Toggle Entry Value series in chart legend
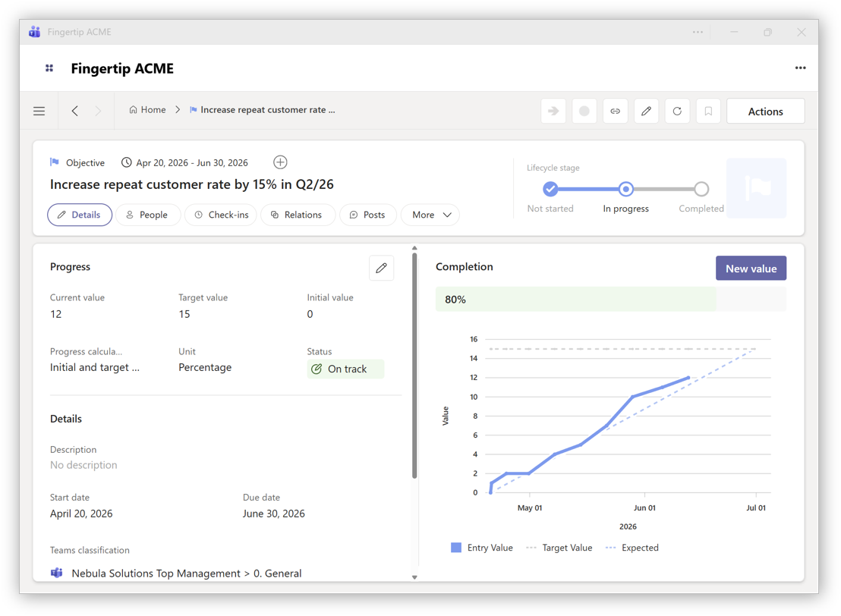 [482, 548]
